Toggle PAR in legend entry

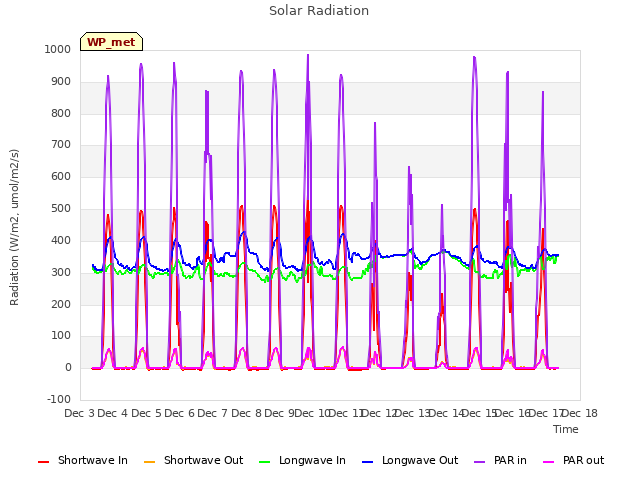pos(500,460)
